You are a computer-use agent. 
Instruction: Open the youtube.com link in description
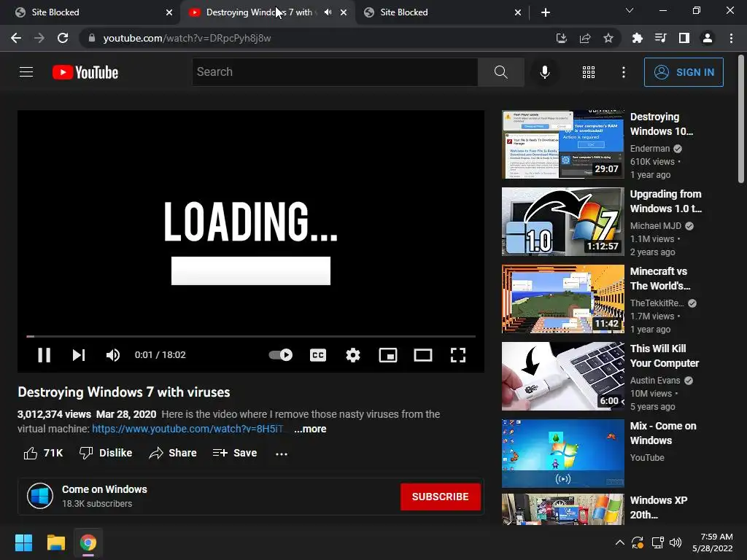[x=187, y=429]
